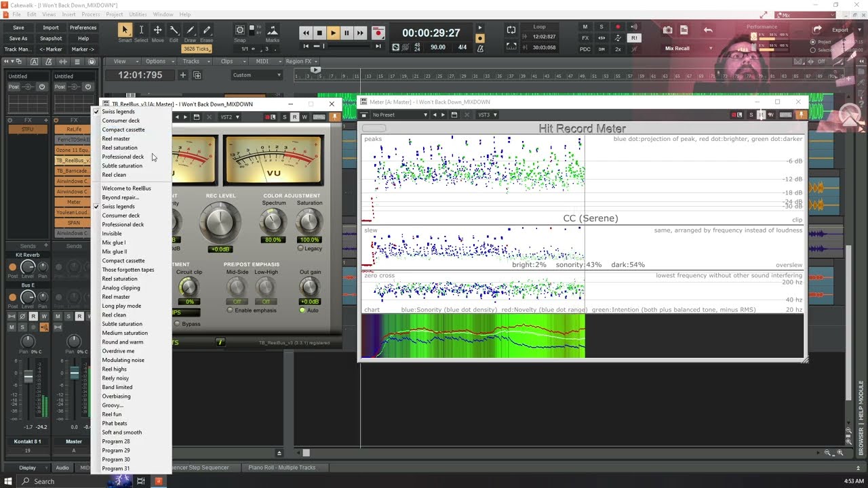Stop playback

click(x=319, y=33)
